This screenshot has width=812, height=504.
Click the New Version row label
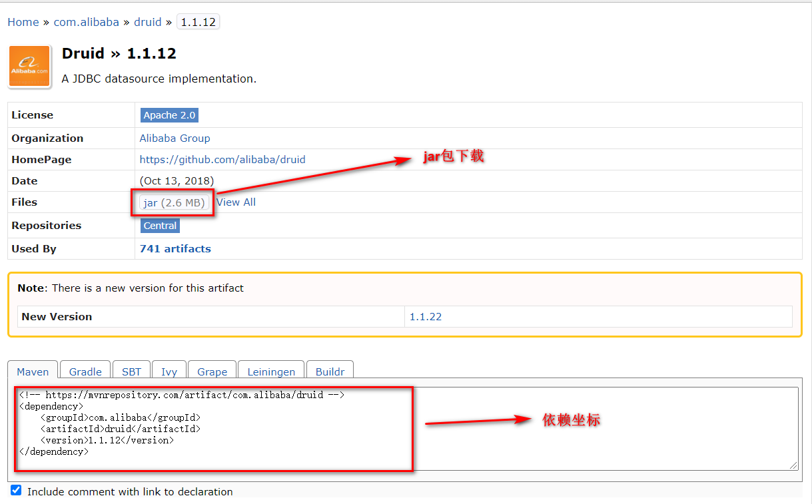coord(57,317)
